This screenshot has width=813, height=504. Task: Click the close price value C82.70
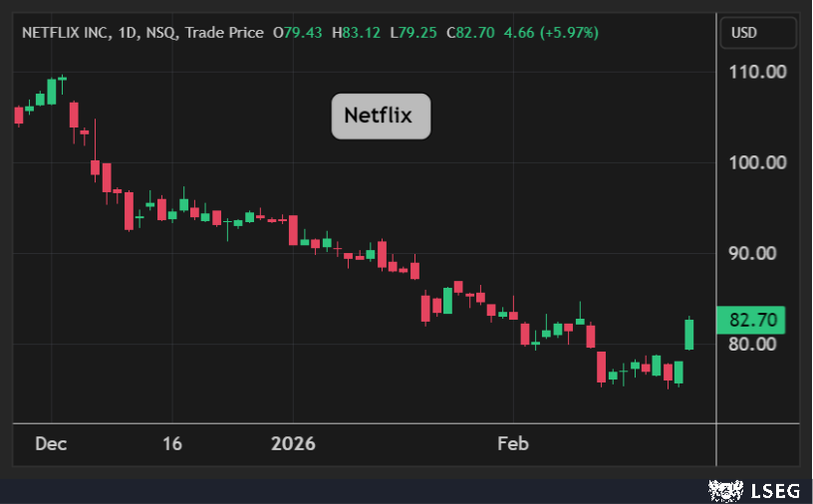[472, 33]
